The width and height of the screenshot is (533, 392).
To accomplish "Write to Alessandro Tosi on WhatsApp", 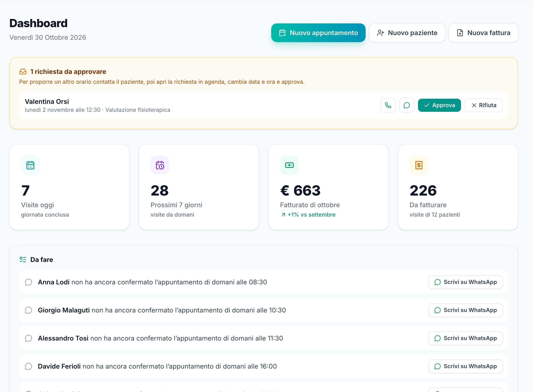I will point(465,338).
